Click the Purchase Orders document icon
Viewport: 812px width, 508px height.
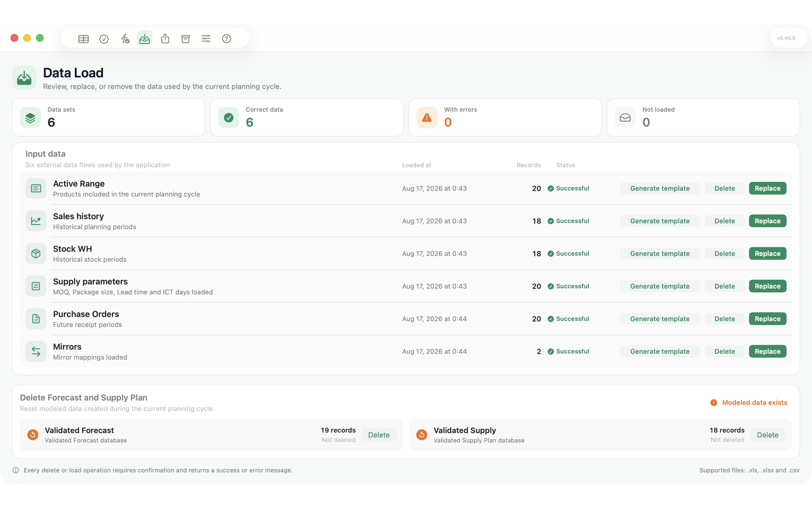click(x=36, y=319)
